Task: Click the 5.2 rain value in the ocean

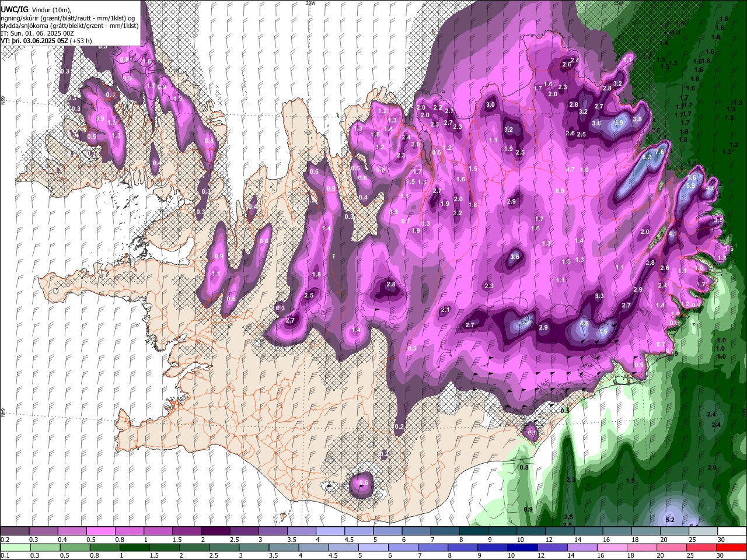Action: pos(670,520)
